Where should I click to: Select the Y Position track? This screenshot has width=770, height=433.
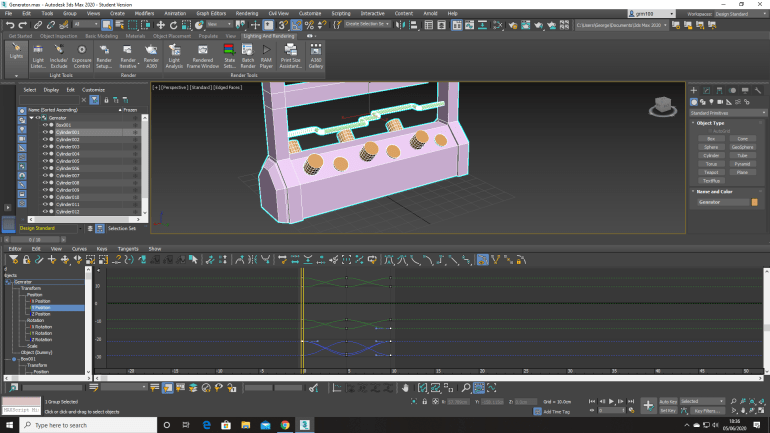point(57,308)
